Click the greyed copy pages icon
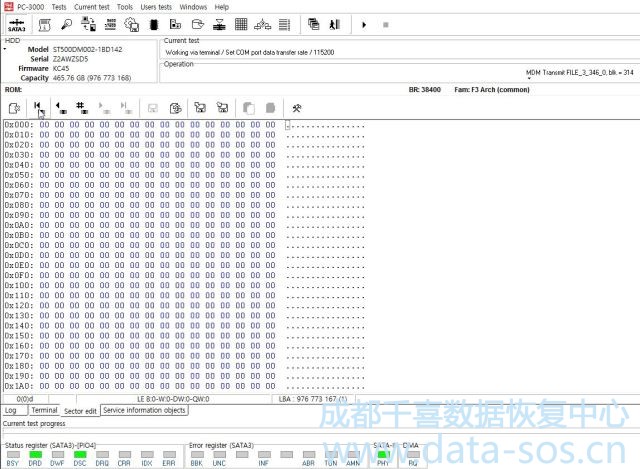 click(x=249, y=108)
